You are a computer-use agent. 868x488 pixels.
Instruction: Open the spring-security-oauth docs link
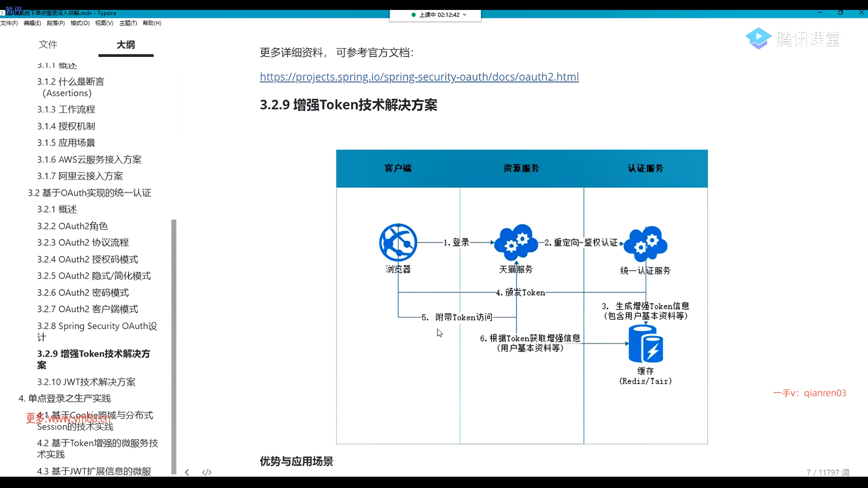[x=419, y=77]
